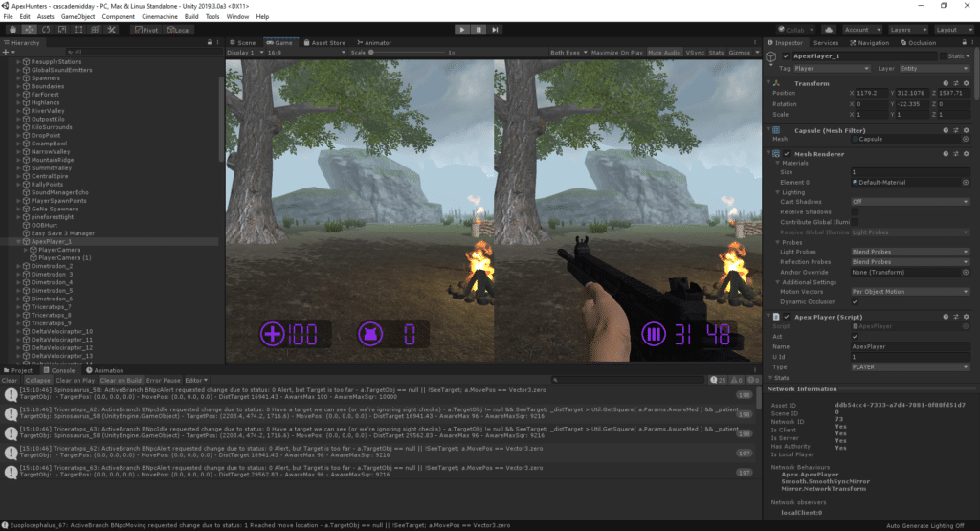Toggle the Static checkbox
This screenshot has width=980, height=531.
944,56
